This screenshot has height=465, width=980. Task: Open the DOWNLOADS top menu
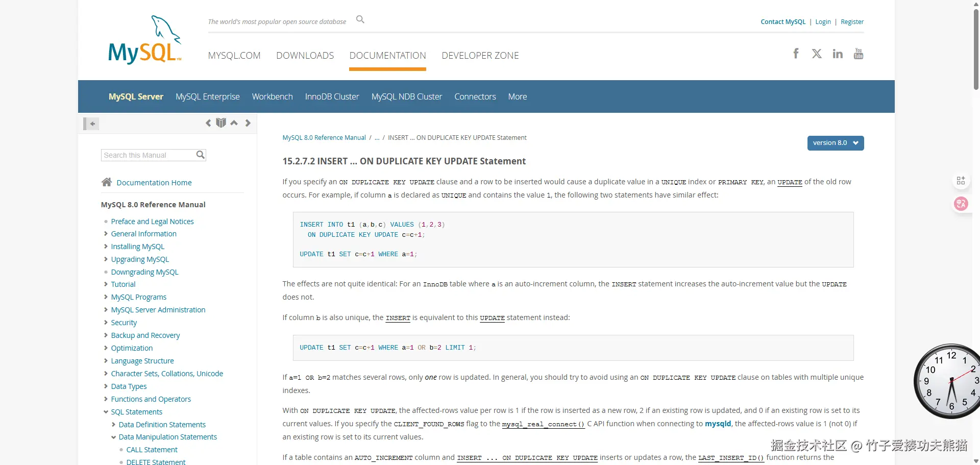pos(305,56)
